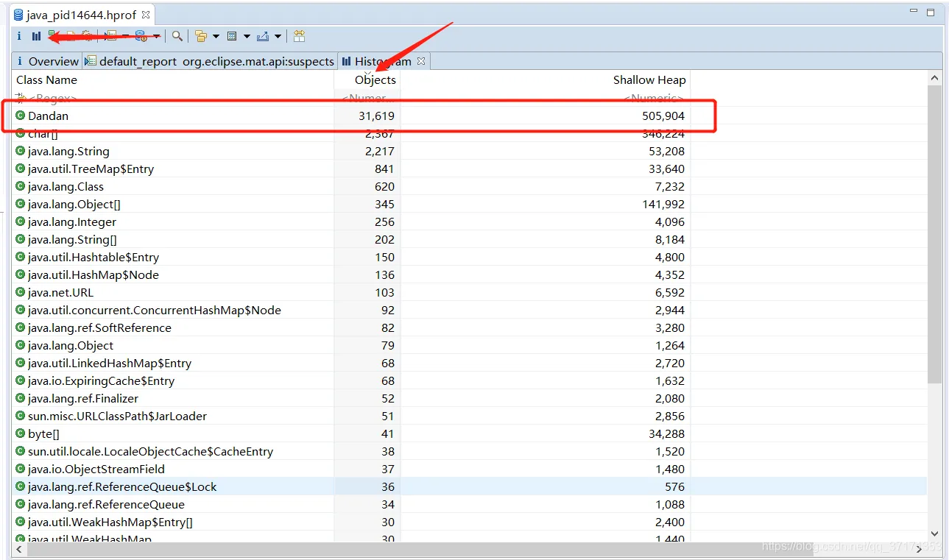The width and height of the screenshot is (949, 560).
Task: Click the class icon beside java.lang.ref.SoftReference
Action: (21, 327)
